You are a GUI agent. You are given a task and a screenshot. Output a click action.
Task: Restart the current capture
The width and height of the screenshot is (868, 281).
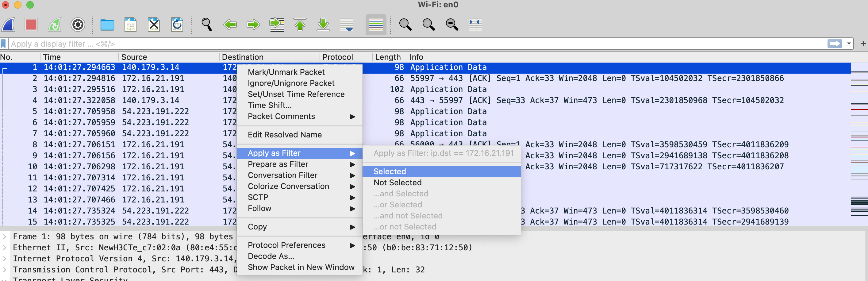pos(55,24)
